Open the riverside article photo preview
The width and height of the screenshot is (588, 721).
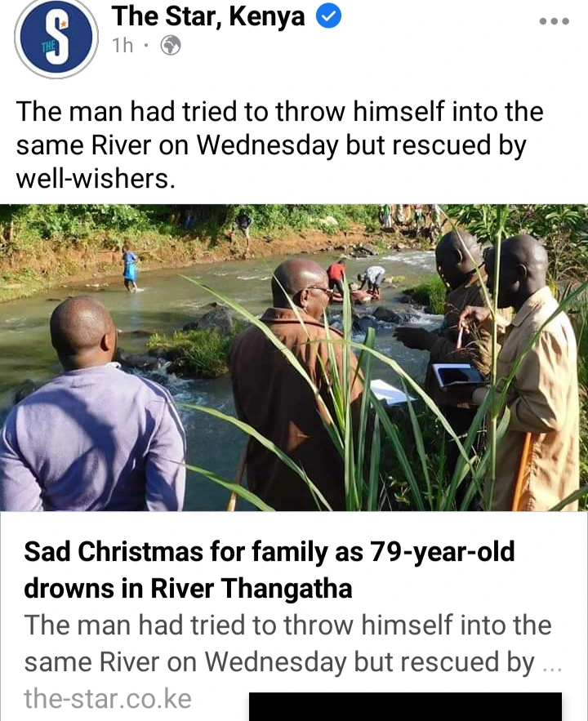[294, 358]
